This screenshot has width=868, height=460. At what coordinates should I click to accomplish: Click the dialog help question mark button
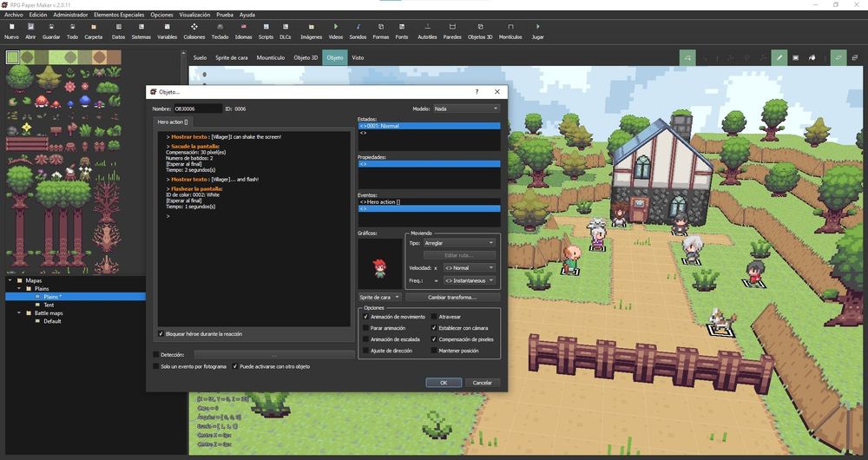pos(477,92)
